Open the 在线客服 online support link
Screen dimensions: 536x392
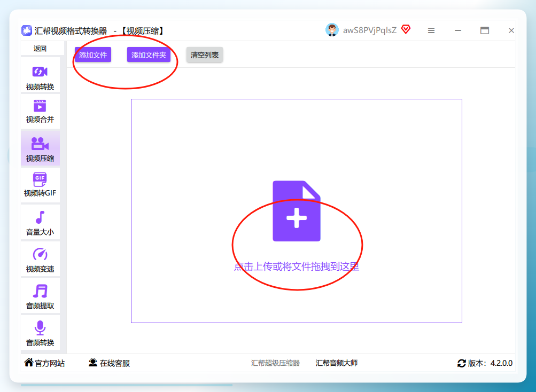pos(109,363)
